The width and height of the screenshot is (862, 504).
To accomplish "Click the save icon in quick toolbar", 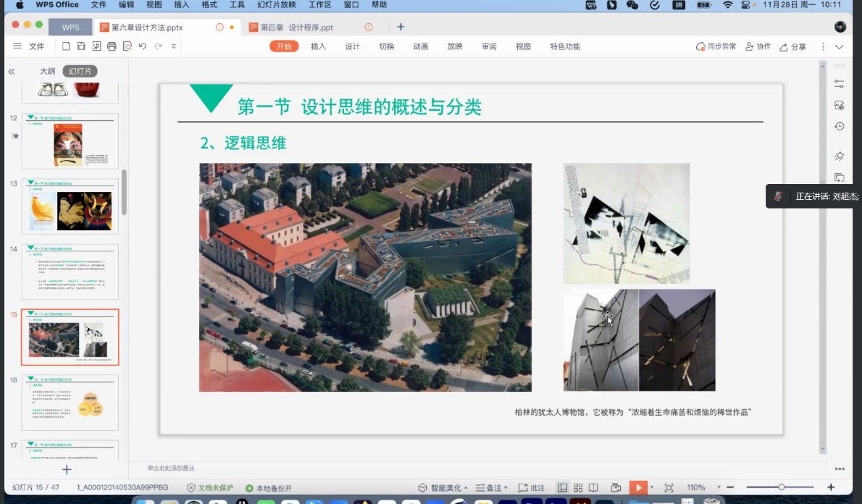I will 81,46.
